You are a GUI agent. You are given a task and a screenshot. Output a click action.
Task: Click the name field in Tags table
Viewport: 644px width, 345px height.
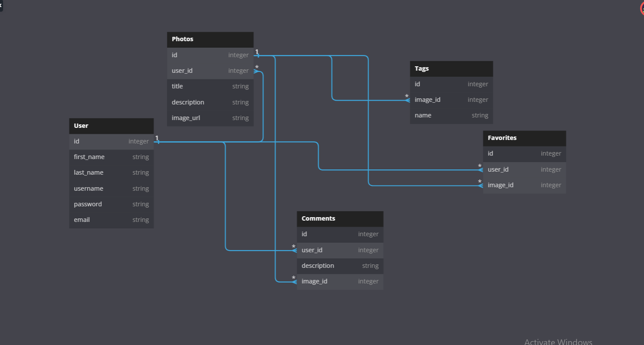point(451,115)
